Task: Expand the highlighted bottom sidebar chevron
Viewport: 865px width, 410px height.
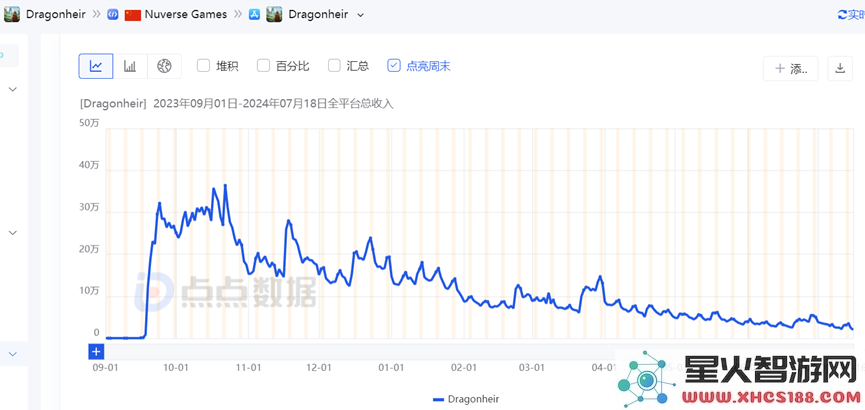Action: coord(13,354)
